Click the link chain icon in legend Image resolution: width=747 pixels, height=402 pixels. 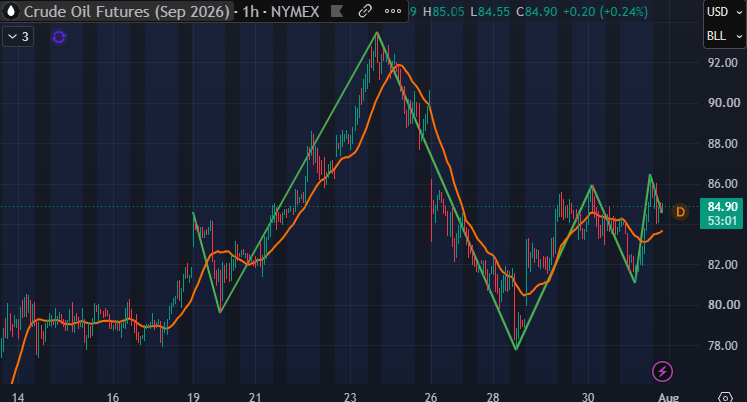(x=365, y=11)
